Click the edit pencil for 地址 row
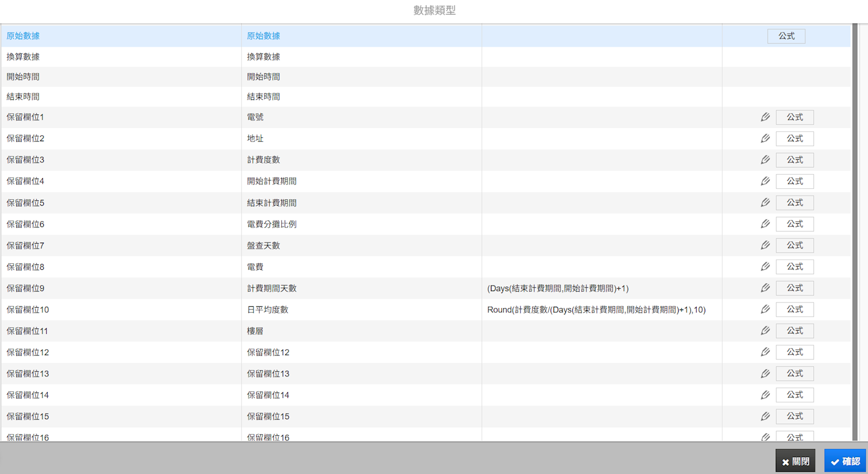Screen dimensions: 868x474 pyautogui.click(x=765, y=138)
